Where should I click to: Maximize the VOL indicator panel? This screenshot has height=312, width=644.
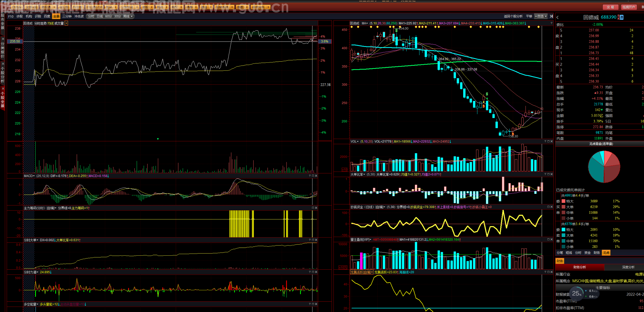[x=548, y=142]
